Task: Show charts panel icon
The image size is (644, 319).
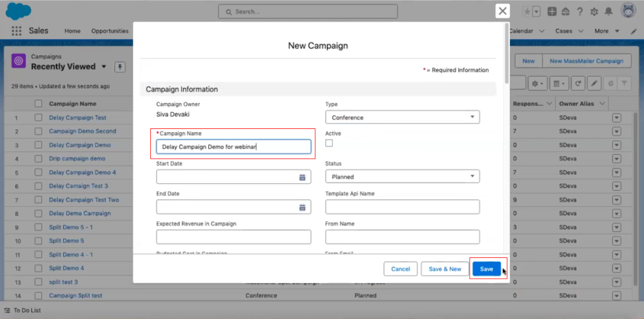Action: click(610, 84)
